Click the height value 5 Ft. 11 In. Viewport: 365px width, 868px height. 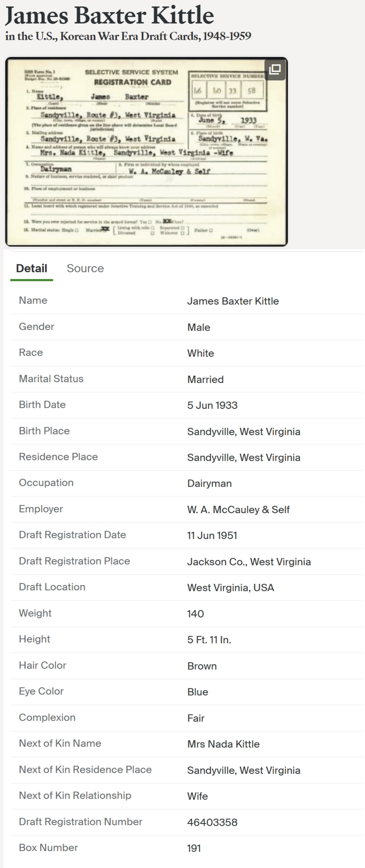point(209,639)
